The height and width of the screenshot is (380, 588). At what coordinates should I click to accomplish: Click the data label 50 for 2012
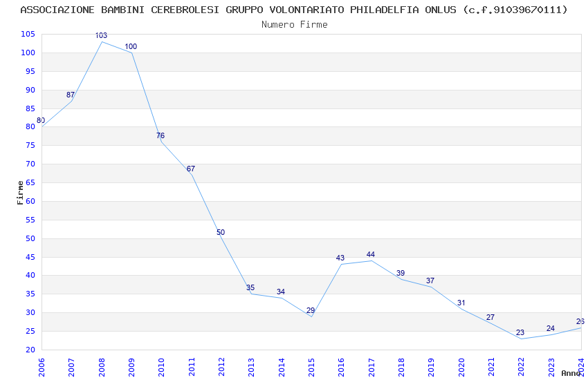click(221, 233)
